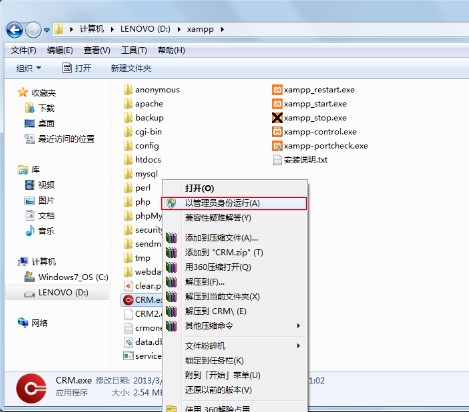Select xampp_start.exe file

(309, 104)
